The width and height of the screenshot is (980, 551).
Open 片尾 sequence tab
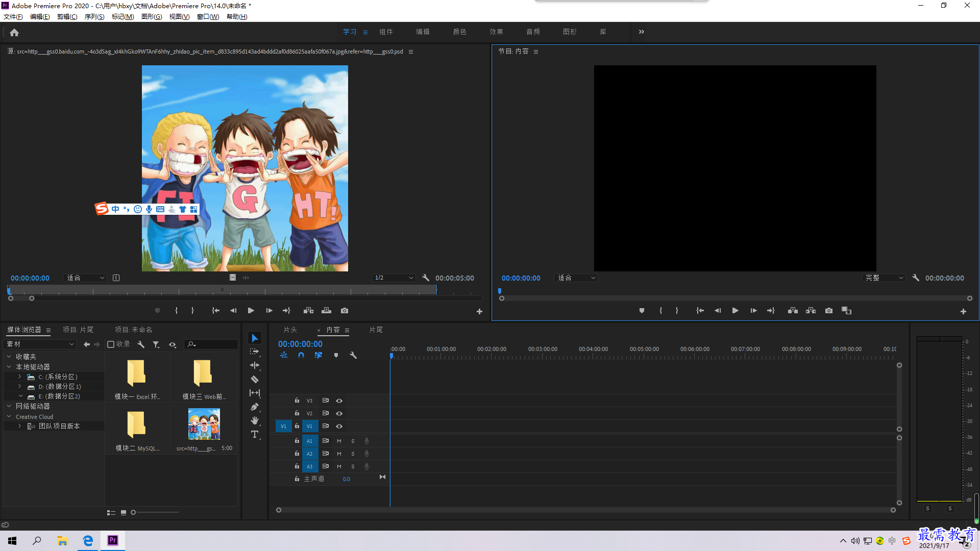pyautogui.click(x=376, y=330)
